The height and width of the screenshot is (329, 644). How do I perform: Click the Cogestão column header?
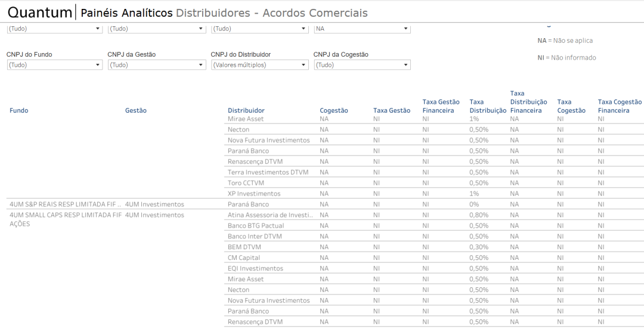[333, 110]
